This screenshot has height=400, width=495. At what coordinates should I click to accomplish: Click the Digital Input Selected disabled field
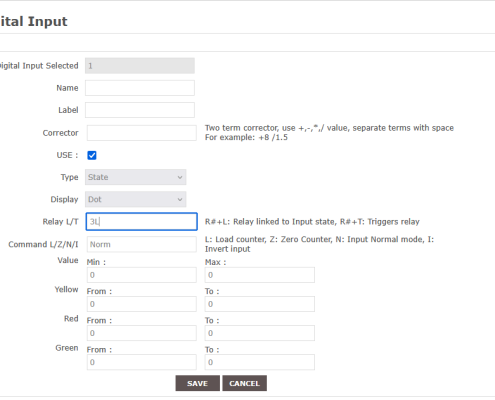coord(140,66)
